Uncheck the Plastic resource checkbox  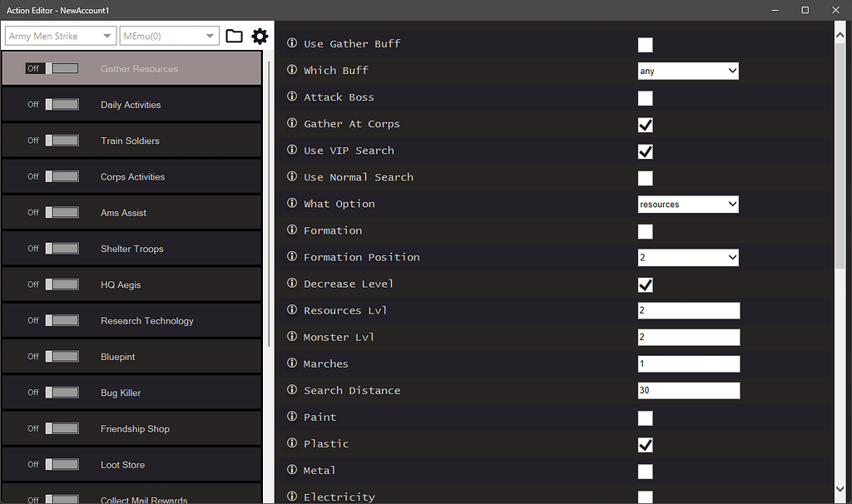tap(645, 443)
